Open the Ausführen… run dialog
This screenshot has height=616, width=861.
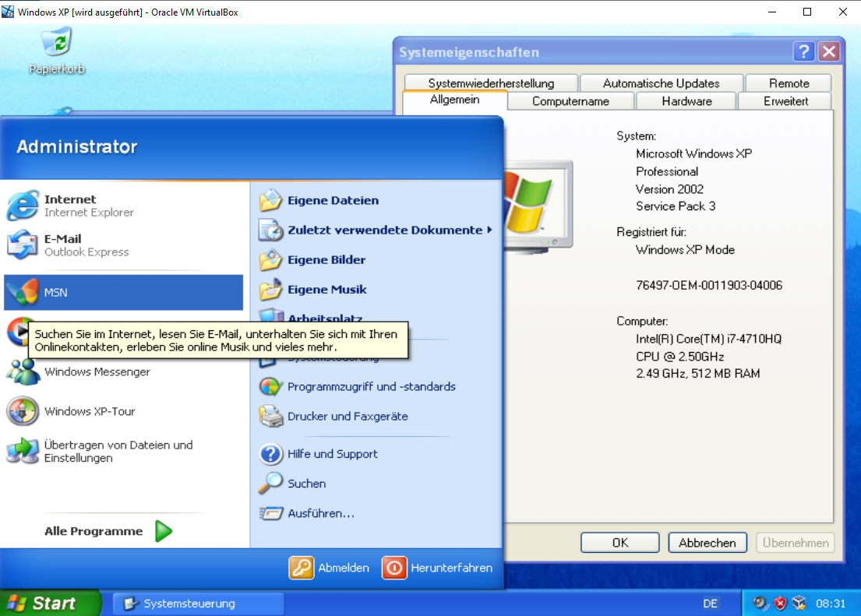point(376,513)
